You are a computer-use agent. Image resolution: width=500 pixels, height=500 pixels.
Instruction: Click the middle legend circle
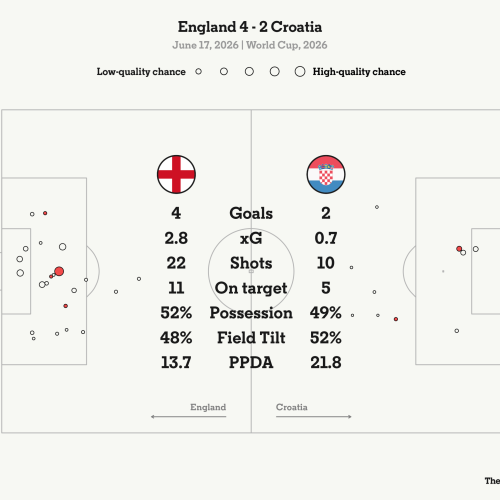(x=249, y=71)
